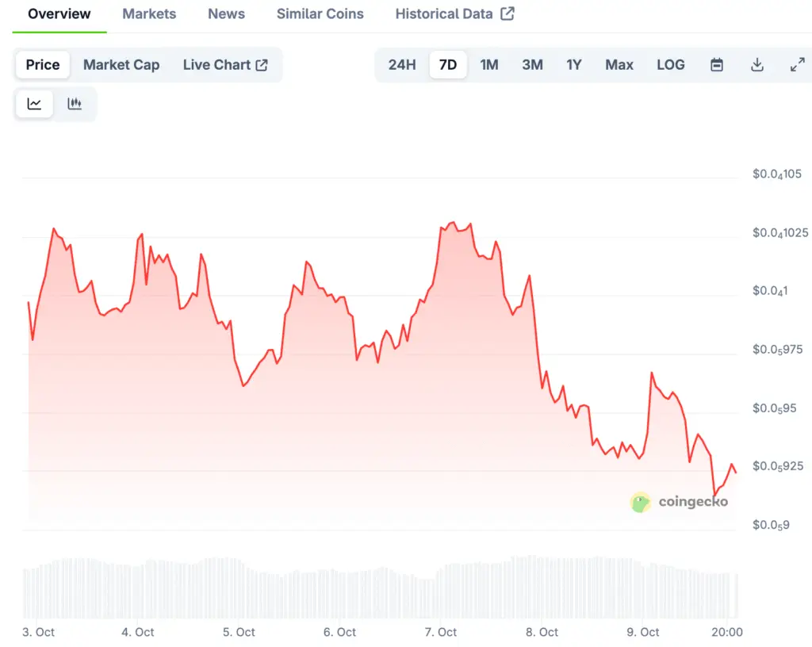Select the 1Y time range
This screenshot has height=647, width=812.
point(574,65)
